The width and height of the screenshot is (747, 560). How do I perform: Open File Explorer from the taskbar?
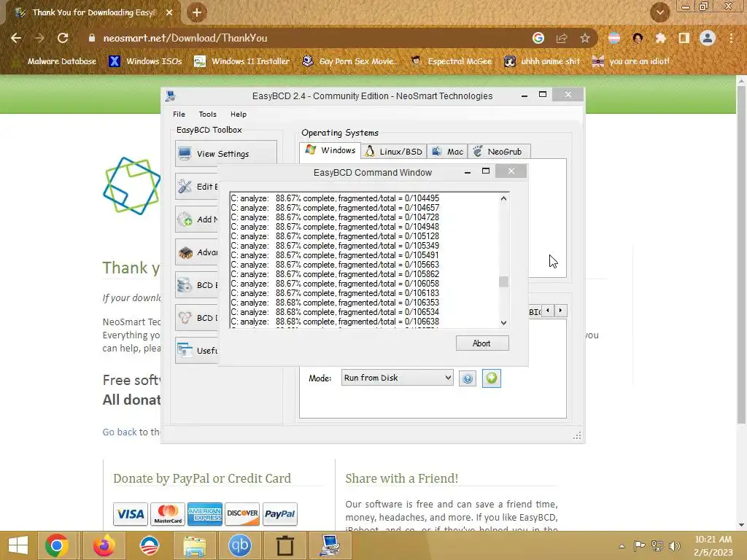(194, 545)
